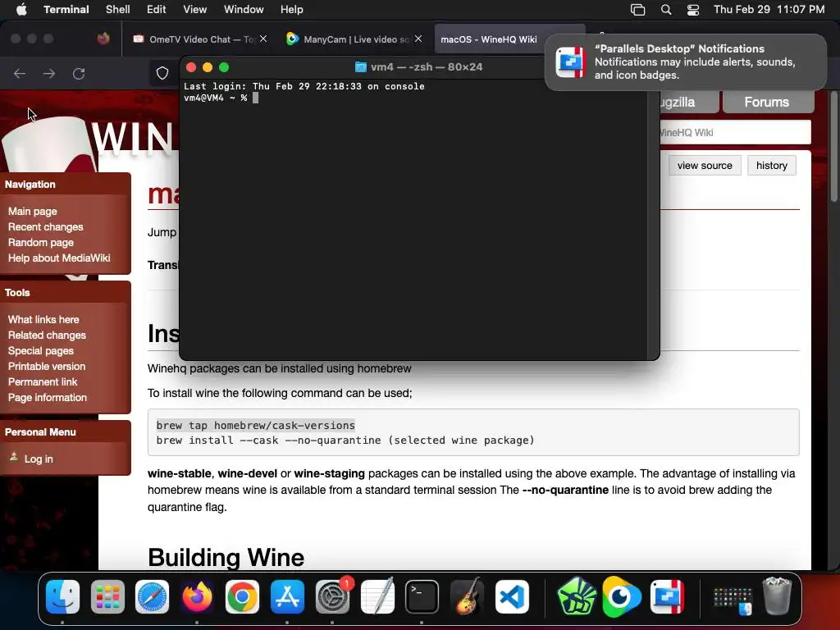Open the Main page link
The width and height of the screenshot is (840, 630).
click(33, 211)
